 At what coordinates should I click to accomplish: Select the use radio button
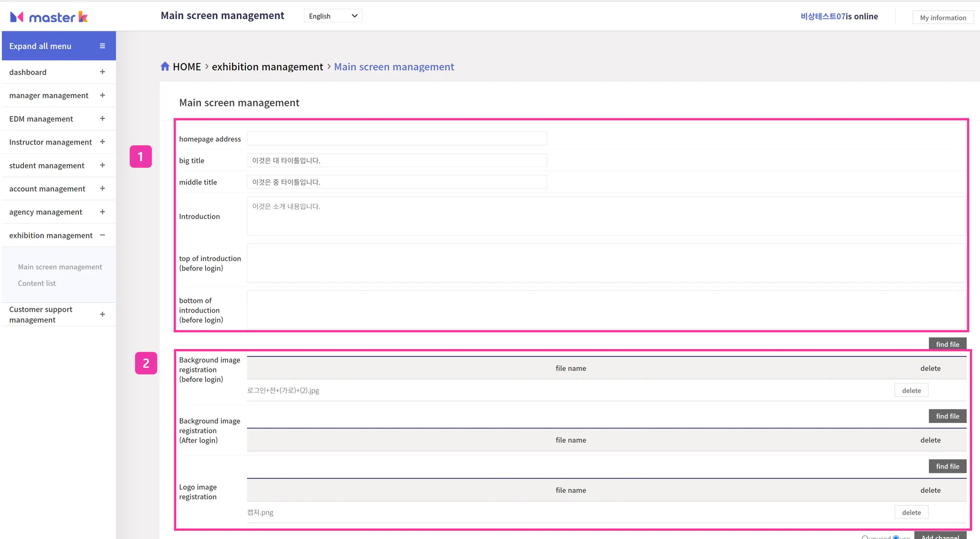896,538
